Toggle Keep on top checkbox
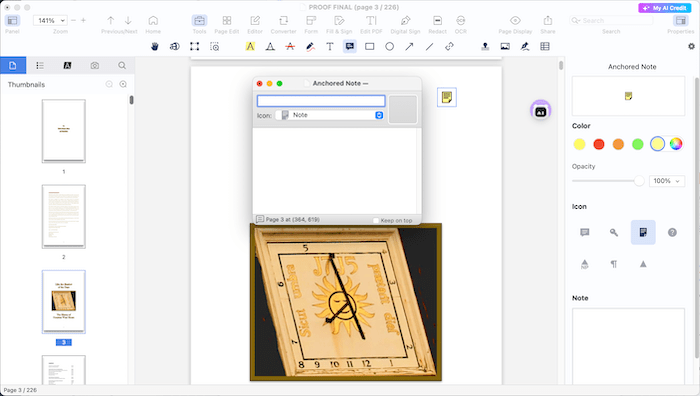Viewport: 700px width, 396px height. click(376, 220)
